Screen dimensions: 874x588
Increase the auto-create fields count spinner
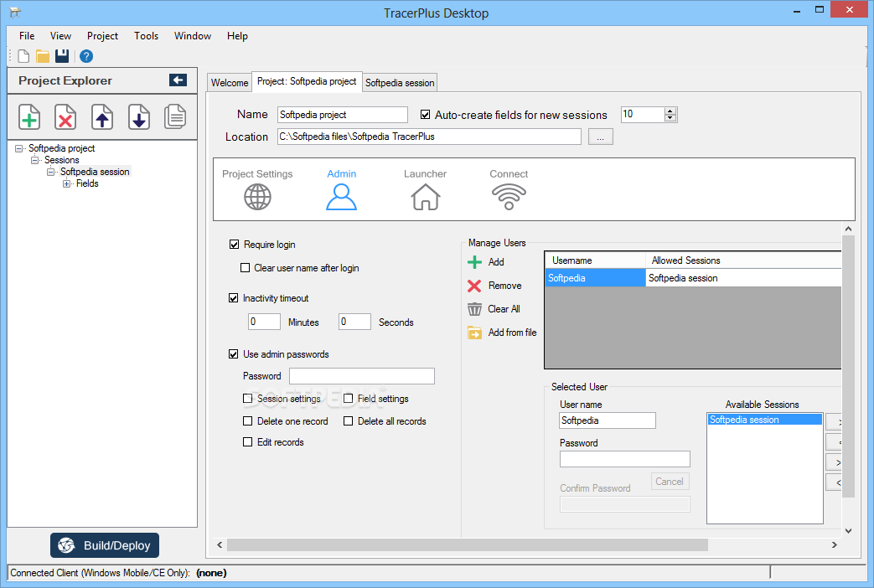point(670,111)
